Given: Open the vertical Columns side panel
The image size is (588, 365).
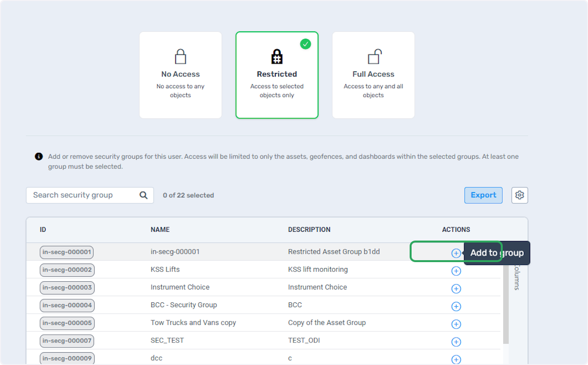Looking at the screenshot, I should [x=516, y=277].
